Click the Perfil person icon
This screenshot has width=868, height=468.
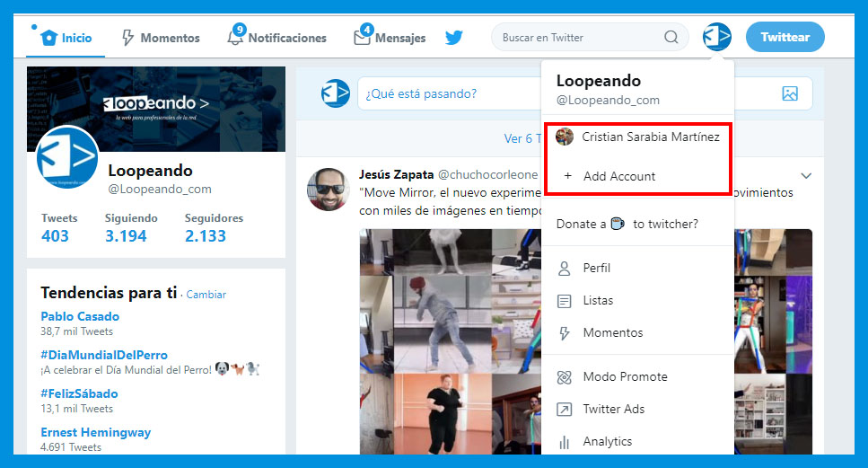(x=564, y=268)
